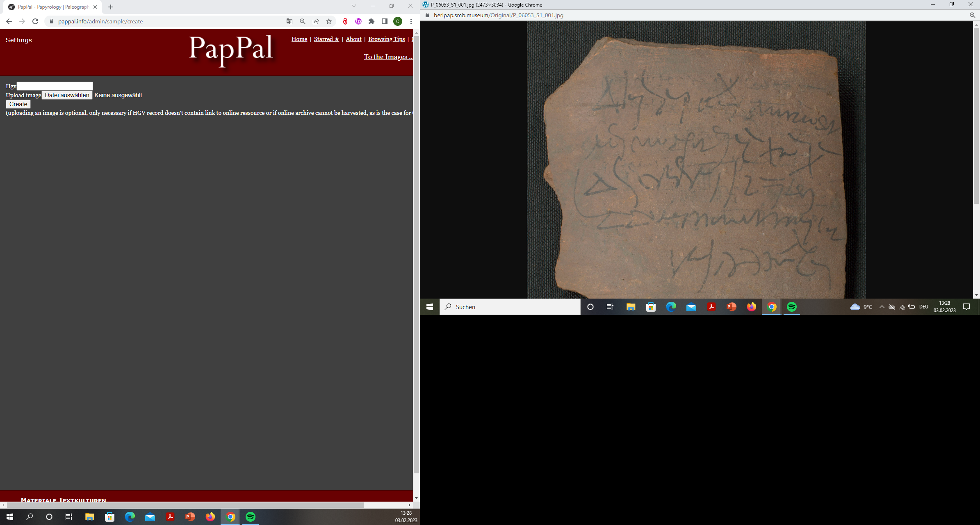The height and width of the screenshot is (525, 980).
Task: Go to the Home menu link
Action: (x=299, y=39)
